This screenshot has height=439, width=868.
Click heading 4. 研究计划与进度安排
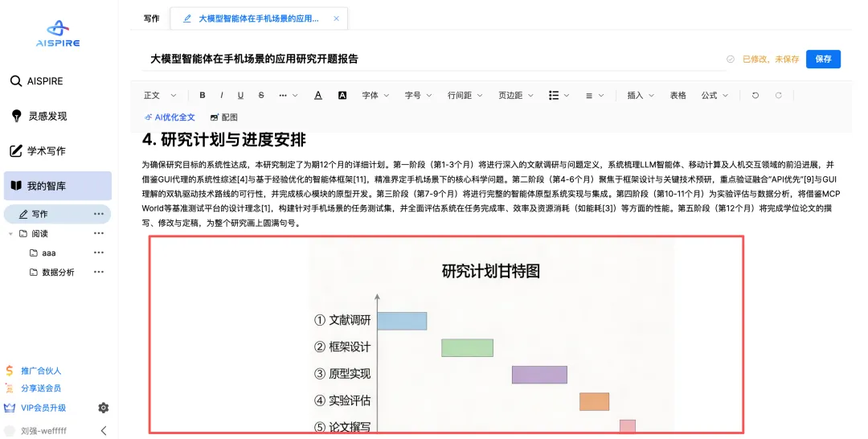point(223,140)
